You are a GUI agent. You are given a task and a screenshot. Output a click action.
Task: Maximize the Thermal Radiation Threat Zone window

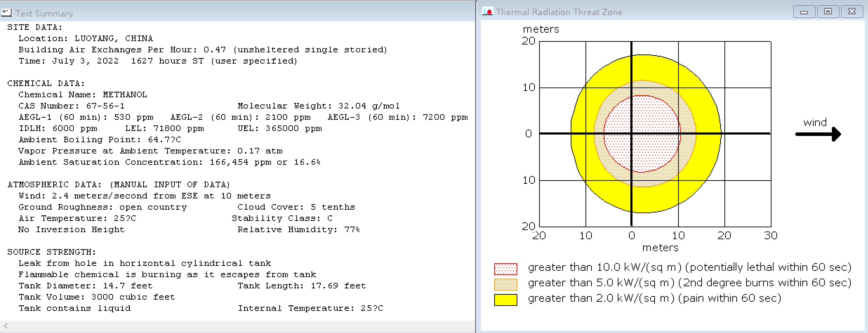pyautogui.click(x=828, y=12)
